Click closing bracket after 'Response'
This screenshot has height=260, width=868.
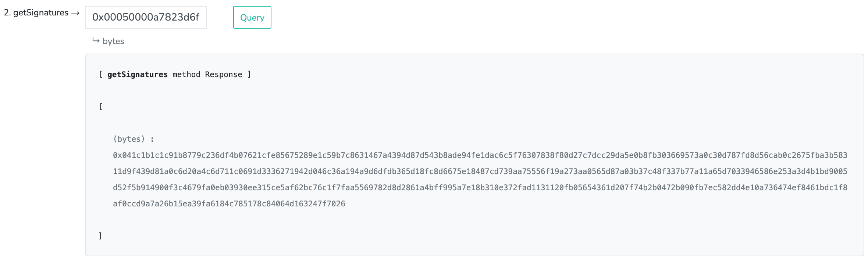coord(249,75)
